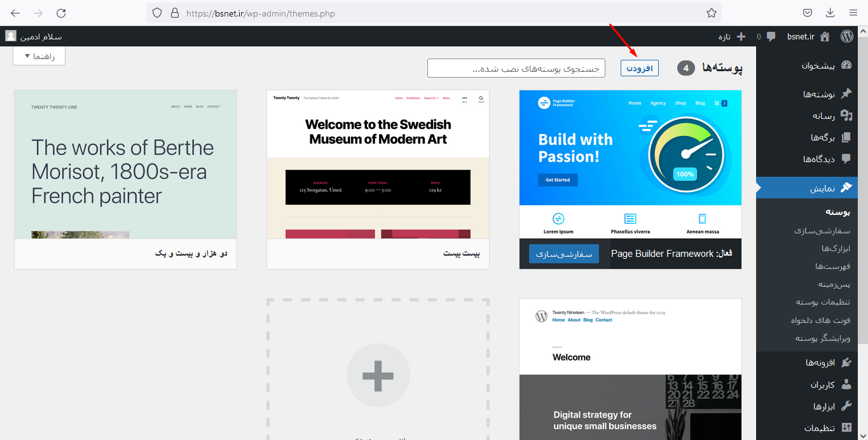Viewport: 868px width, 440px height.
Task: Click the plus icon next to تازه
Action: click(x=741, y=37)
